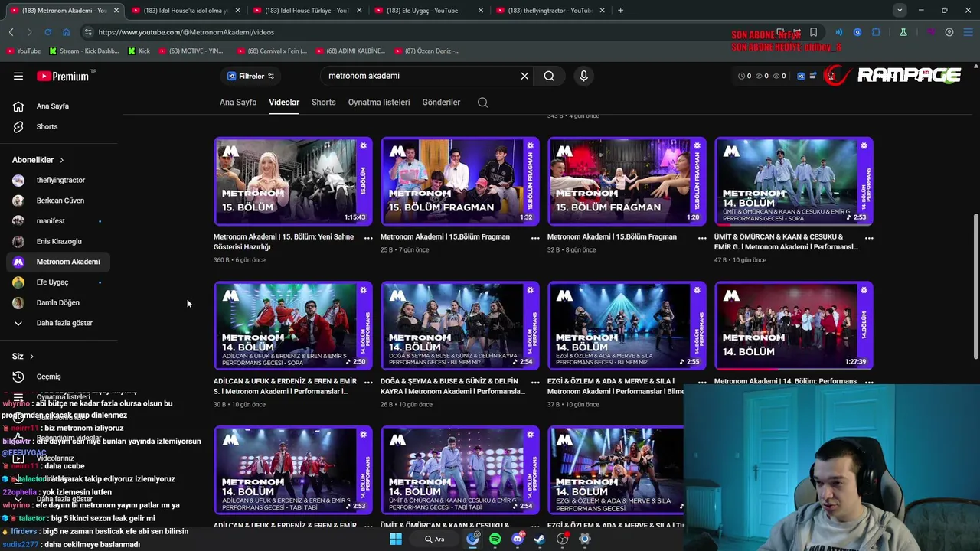Open more options for Doğa & Şeyma video
This screenshot has height=551, width=980.
[535, 382]
